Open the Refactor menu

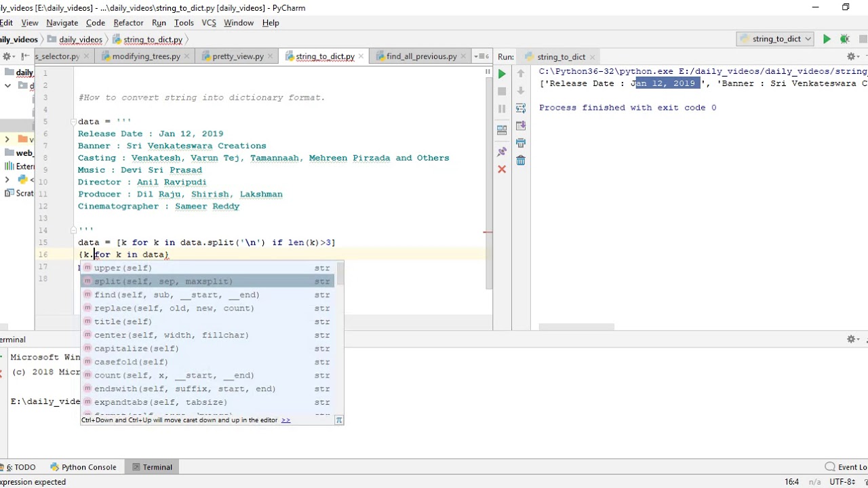[128, 22]
